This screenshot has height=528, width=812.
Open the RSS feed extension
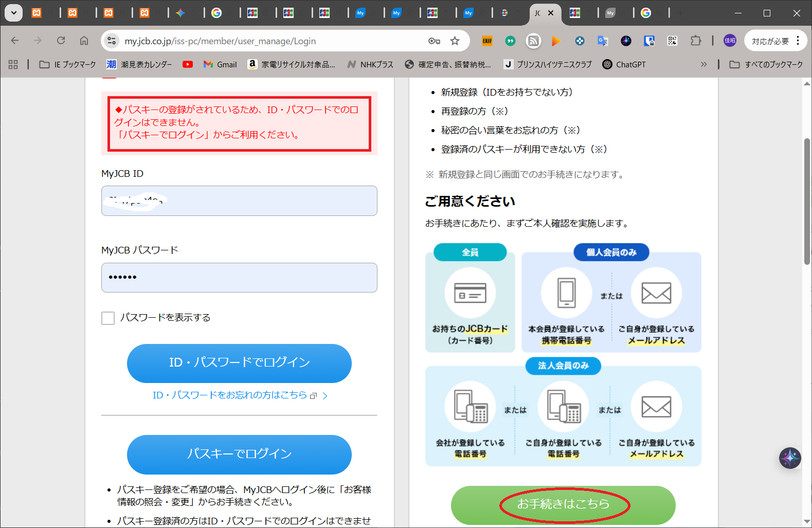tap(533, 41)
